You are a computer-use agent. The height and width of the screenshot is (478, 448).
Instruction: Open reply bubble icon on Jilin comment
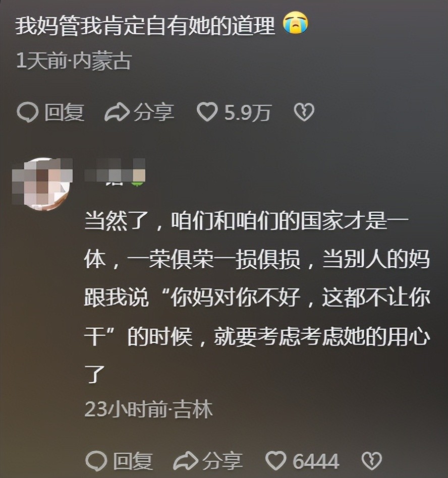[x=96, y=461]
